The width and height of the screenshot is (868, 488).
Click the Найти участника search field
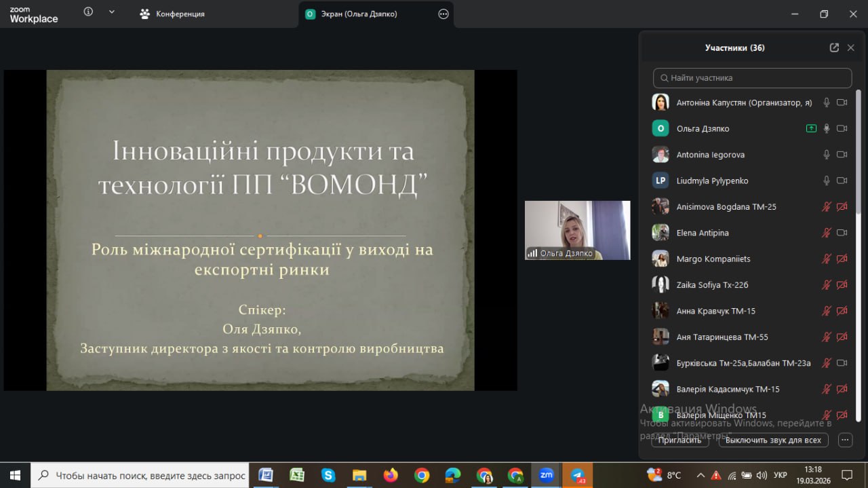pos(752,78)
